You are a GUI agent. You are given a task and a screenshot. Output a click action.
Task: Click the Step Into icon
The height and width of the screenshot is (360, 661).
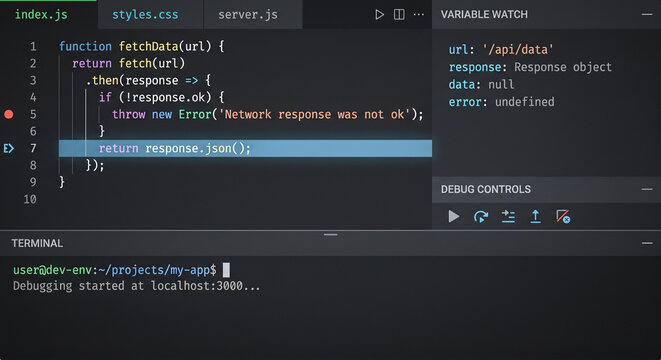[x=508, y=217]
